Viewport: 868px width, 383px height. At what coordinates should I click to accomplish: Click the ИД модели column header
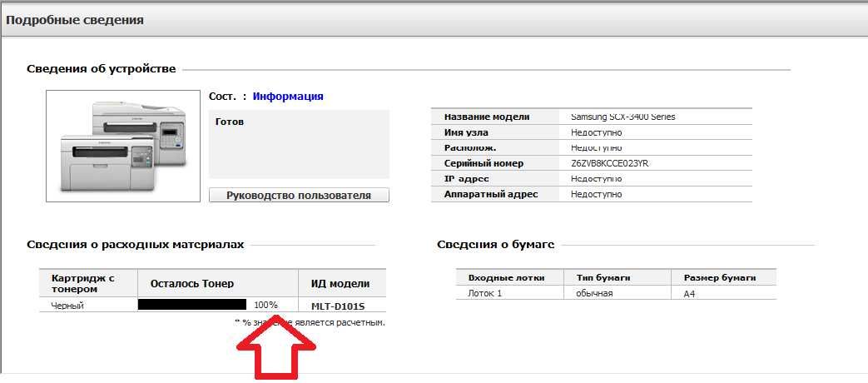pos(341,283)
